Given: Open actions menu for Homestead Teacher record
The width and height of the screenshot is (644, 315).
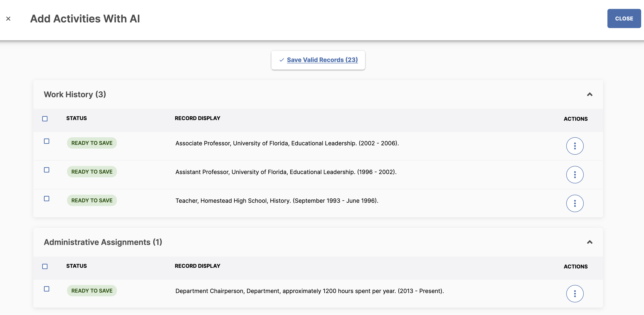Looking at the screenshot, I should click(x=575, y=203).
